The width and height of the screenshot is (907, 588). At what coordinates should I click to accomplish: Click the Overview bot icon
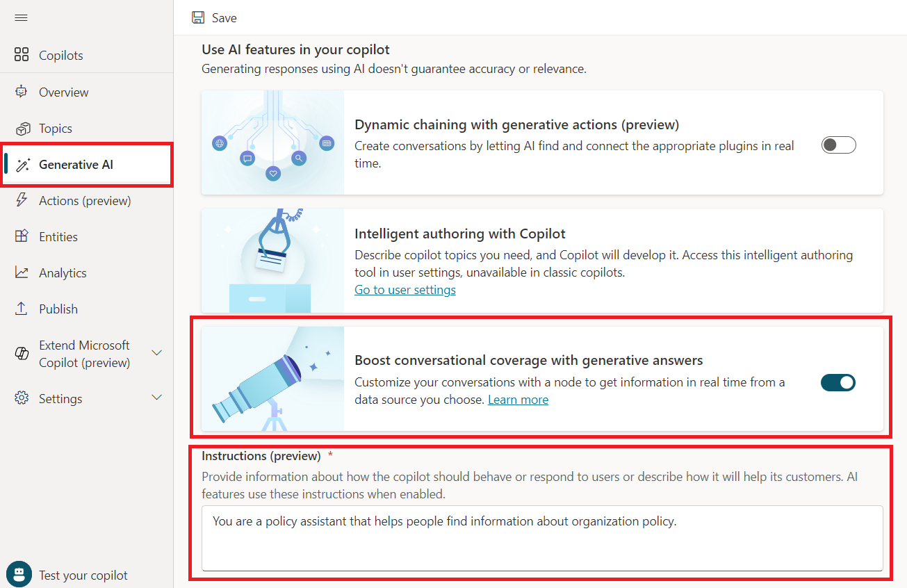pos(22,92)
